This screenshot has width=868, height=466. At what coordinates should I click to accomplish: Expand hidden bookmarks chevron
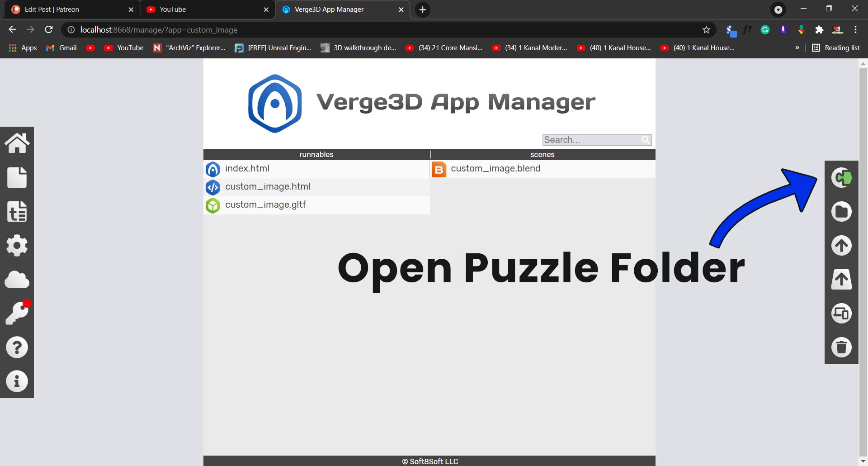pyautogui.click(x=797, y=48)
